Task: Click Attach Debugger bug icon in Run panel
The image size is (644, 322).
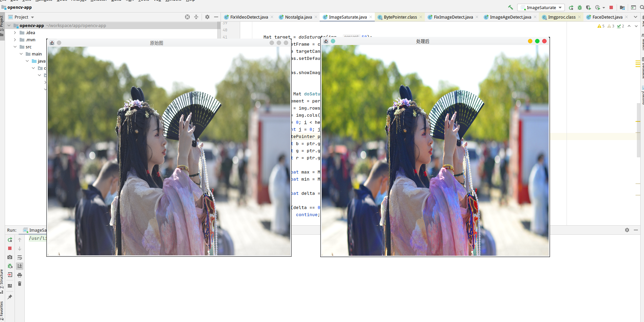Action: [x=10, y=266]
